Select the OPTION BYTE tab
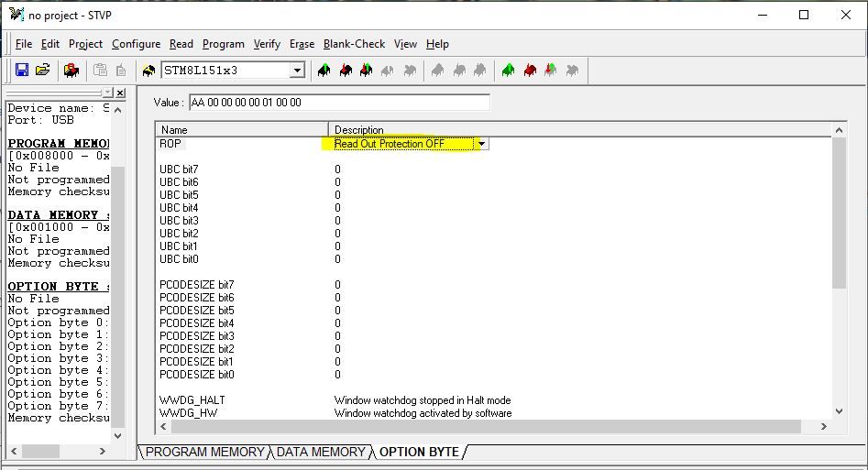 (419, 452)
